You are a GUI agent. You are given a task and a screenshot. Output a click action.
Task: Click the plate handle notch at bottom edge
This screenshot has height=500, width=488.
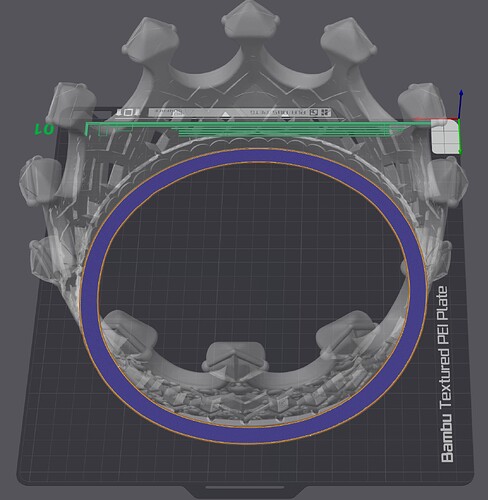tap(244, 488)
